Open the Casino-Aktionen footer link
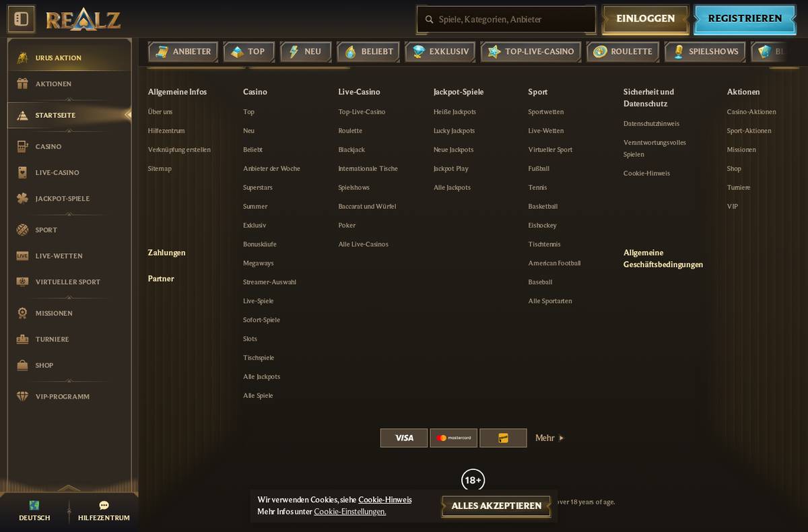808x532 pixels. [751, 112]
